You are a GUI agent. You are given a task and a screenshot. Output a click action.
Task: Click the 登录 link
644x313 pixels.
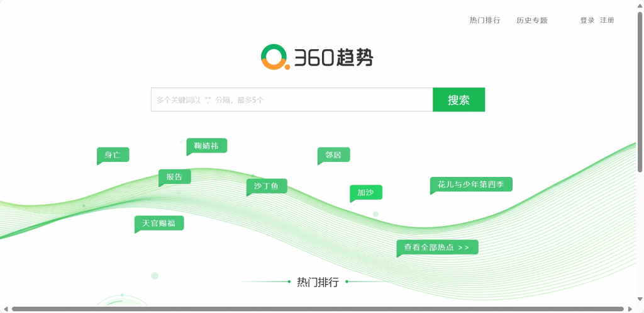pyautogui.click(x=587, y=21)
